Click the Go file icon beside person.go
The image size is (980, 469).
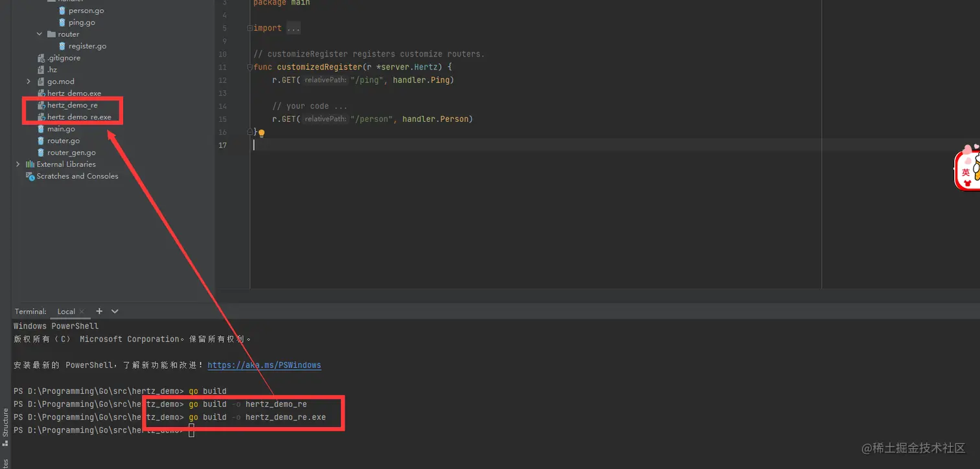click(x=62, y=10)
